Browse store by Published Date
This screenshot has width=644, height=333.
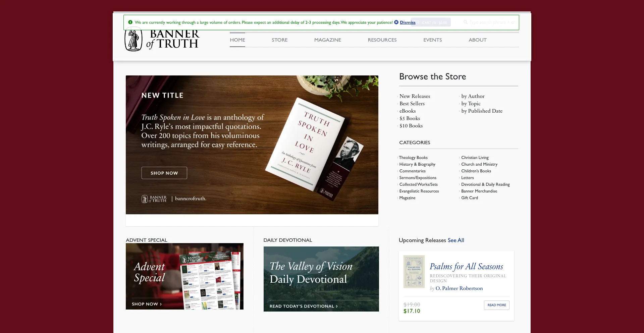pos(482,111)
